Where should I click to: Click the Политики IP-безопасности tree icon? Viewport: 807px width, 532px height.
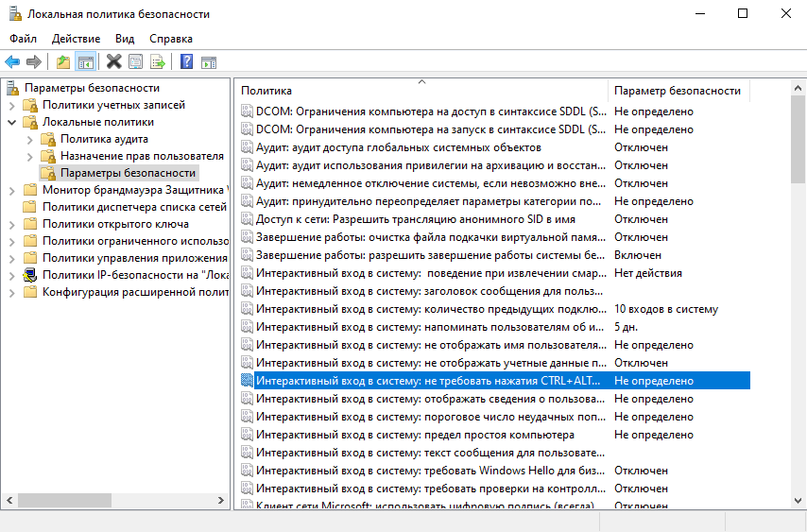(30, 275)
